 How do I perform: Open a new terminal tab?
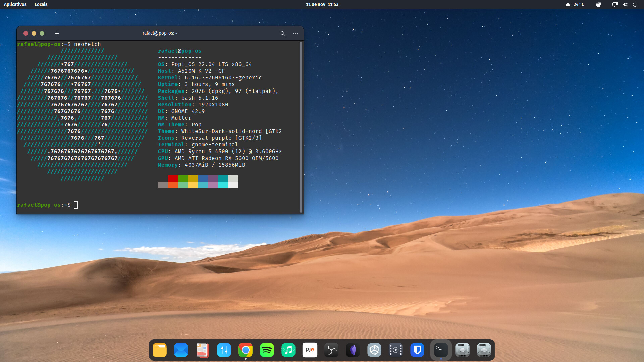pos(57,33)
